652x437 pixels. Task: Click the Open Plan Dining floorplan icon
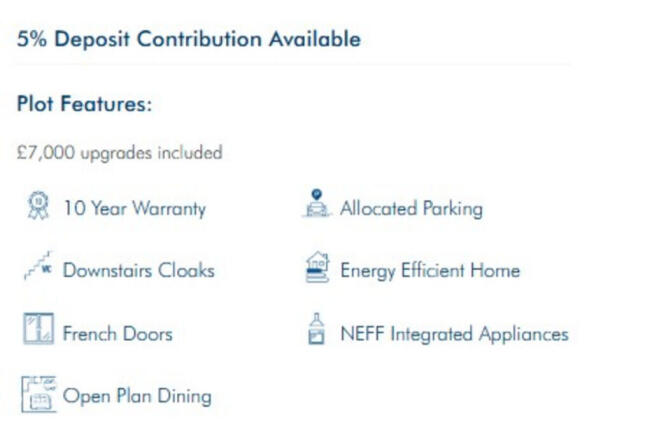(39, 394)
